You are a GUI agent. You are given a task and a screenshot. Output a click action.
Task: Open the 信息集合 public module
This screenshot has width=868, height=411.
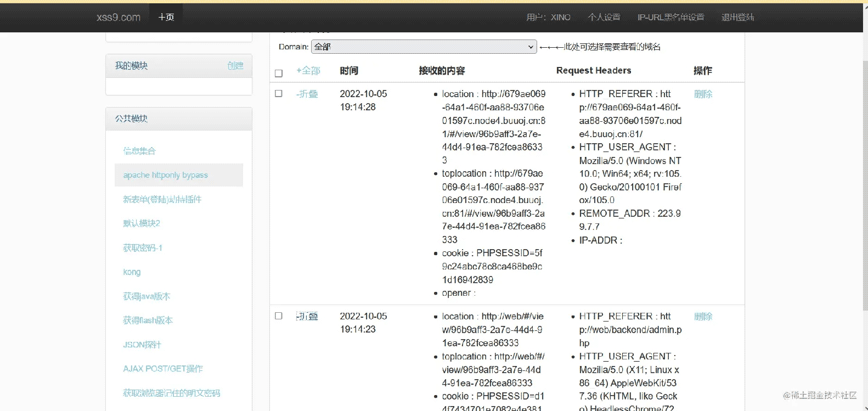pos(139,151)
